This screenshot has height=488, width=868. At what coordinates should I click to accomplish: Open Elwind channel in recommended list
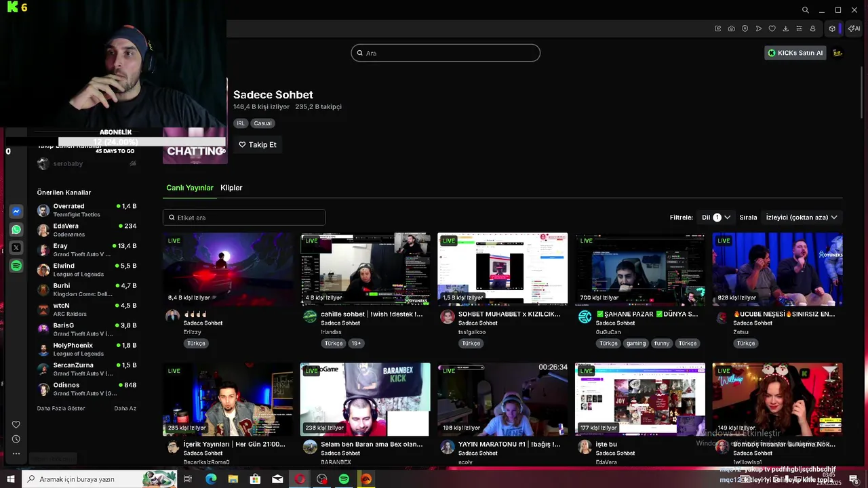click(87, 270)
